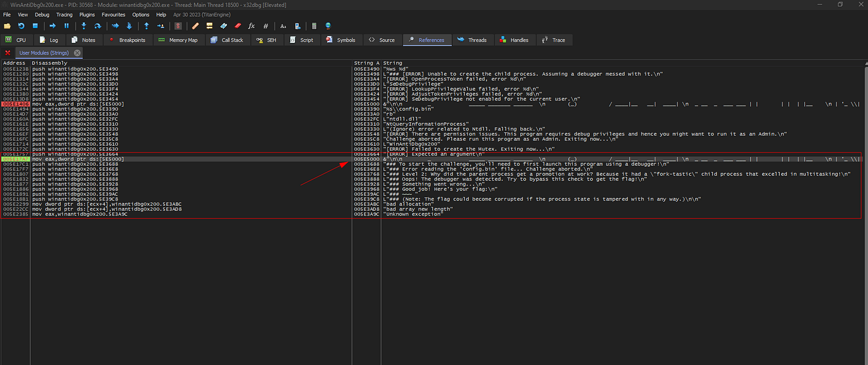Click the Step into icon

[84, 26]
